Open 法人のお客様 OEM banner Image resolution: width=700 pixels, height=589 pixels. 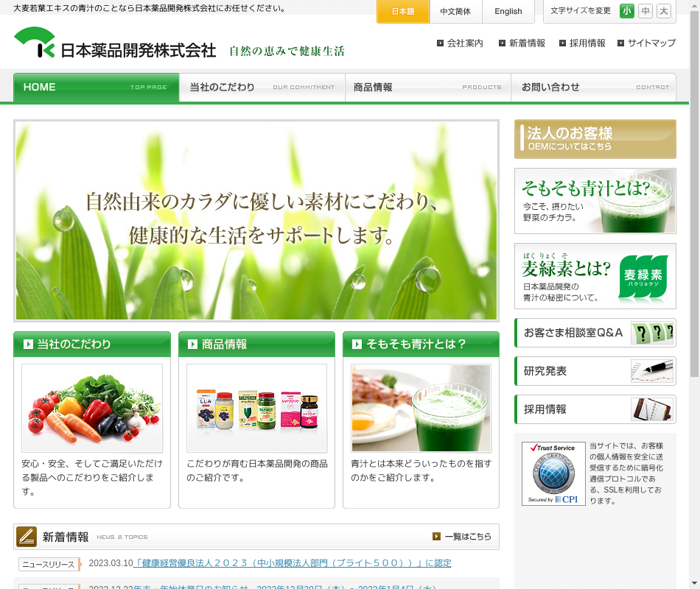595,139
